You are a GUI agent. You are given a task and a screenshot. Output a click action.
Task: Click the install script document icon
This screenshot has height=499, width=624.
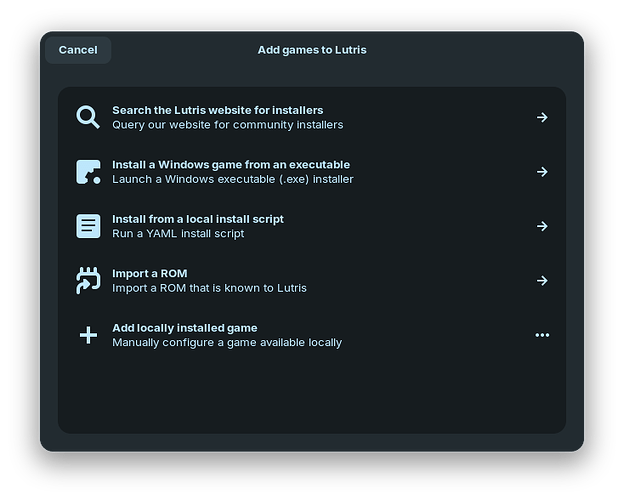pyautogui.click(x=88, y=226)
